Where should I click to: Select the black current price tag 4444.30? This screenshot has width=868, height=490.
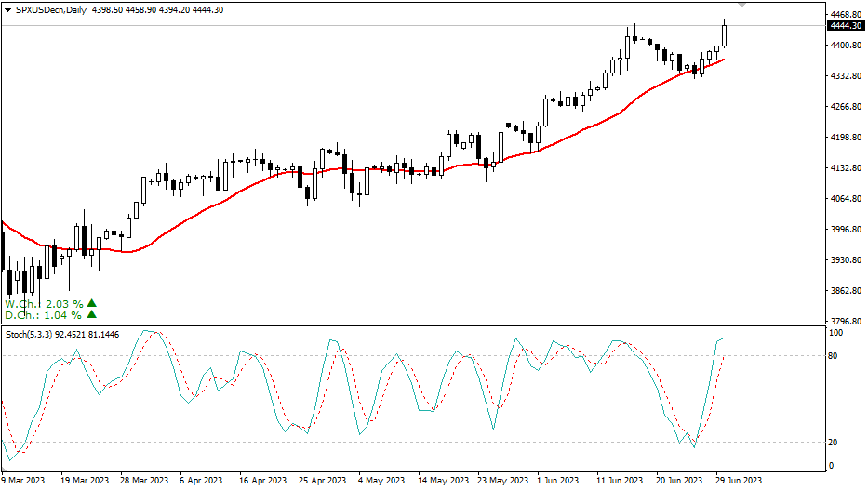pyautogui.click(x=846, y=26)
